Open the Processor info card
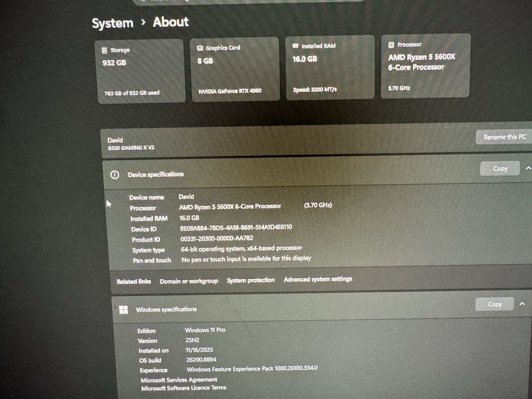The height and width of the screenshot is (399, 532). (x=425, y=66)
